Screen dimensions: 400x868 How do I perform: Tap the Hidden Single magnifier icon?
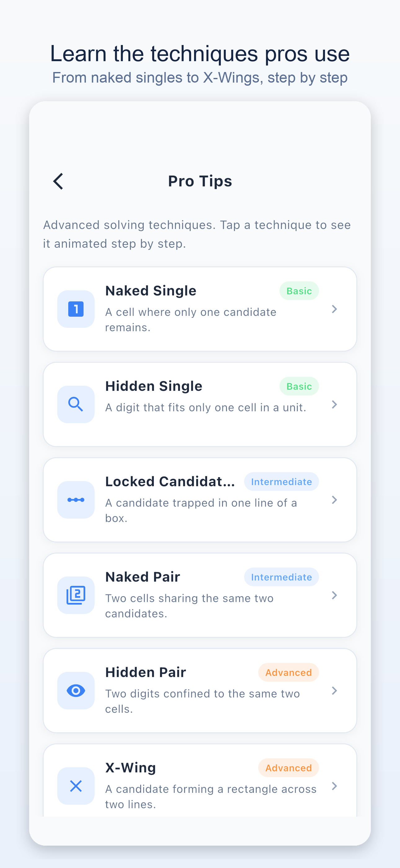coord(76,404)
